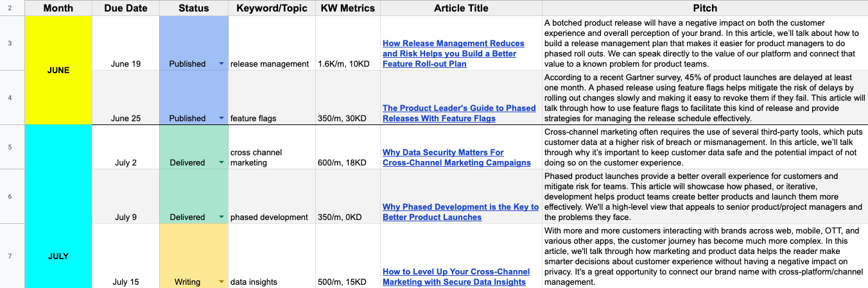Expand the Delivered dropdown for July 2
This screenshot has height=288, width=868.
(221, 163)
